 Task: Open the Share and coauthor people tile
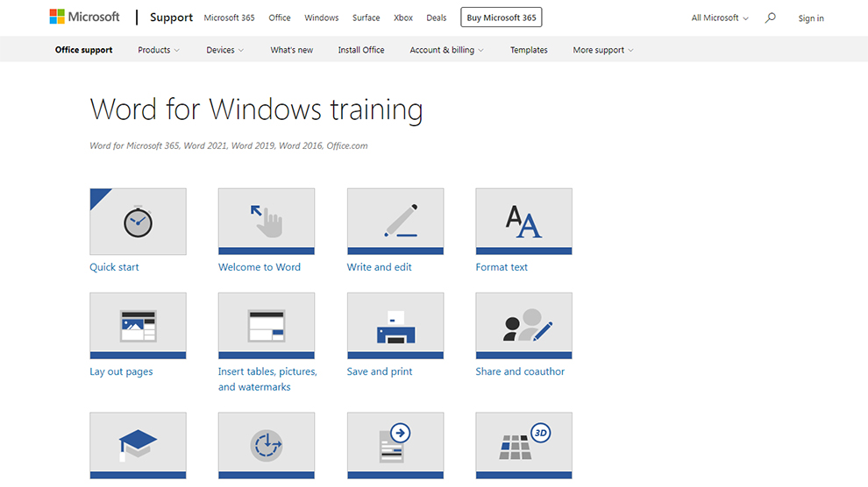(x=523, y=326)
